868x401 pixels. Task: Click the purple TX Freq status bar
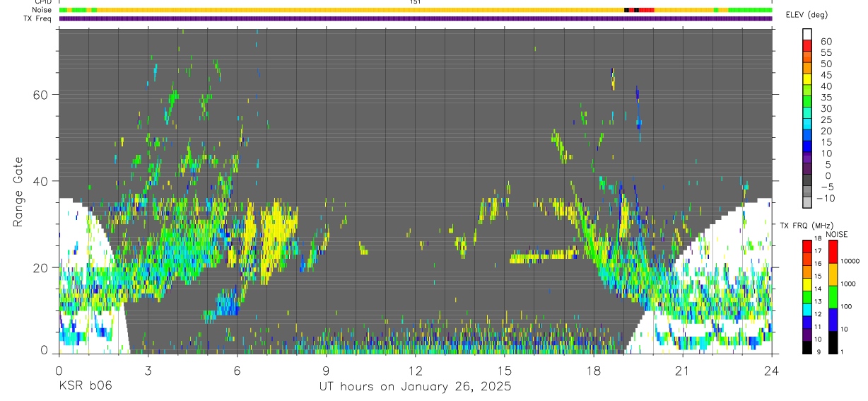click(x=416, y=18)
